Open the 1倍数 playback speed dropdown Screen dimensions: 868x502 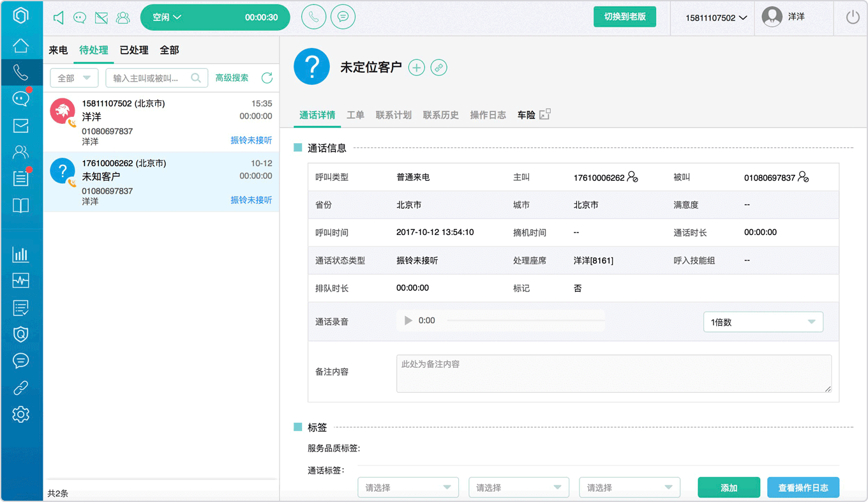(763, 322)
